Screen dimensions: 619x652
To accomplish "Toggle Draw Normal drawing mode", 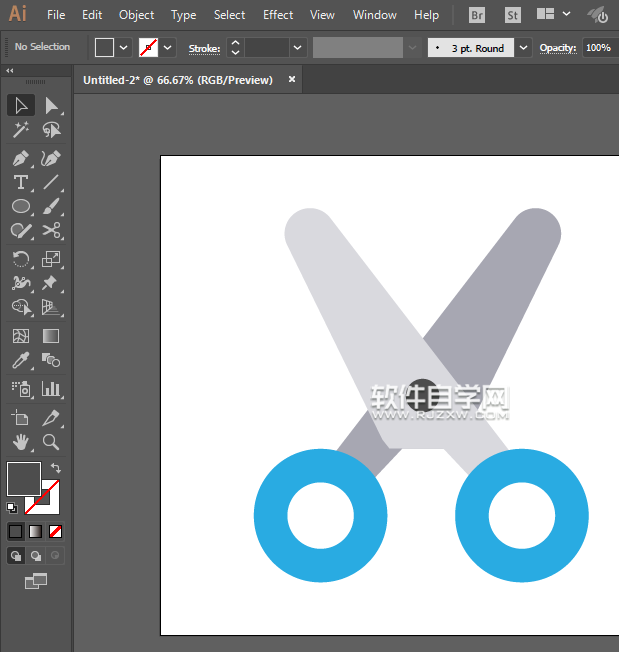I will pyautogui.click(x=16, y=555).
